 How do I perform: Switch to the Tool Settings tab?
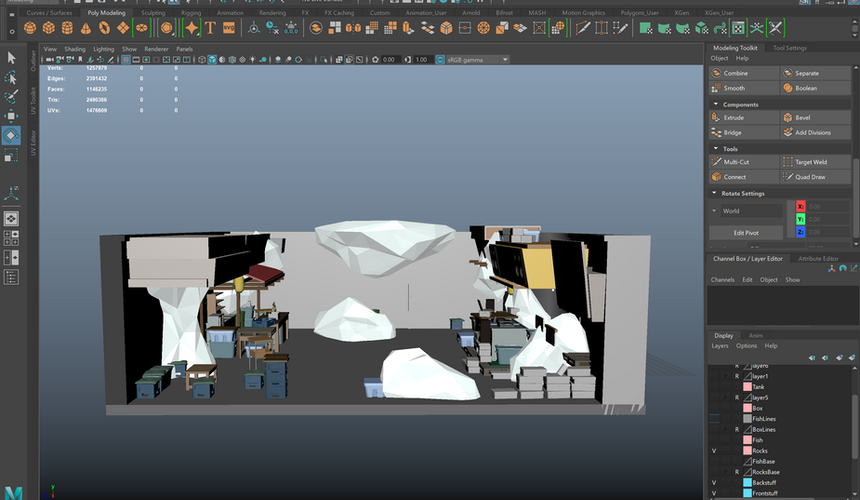pos(790,48)
